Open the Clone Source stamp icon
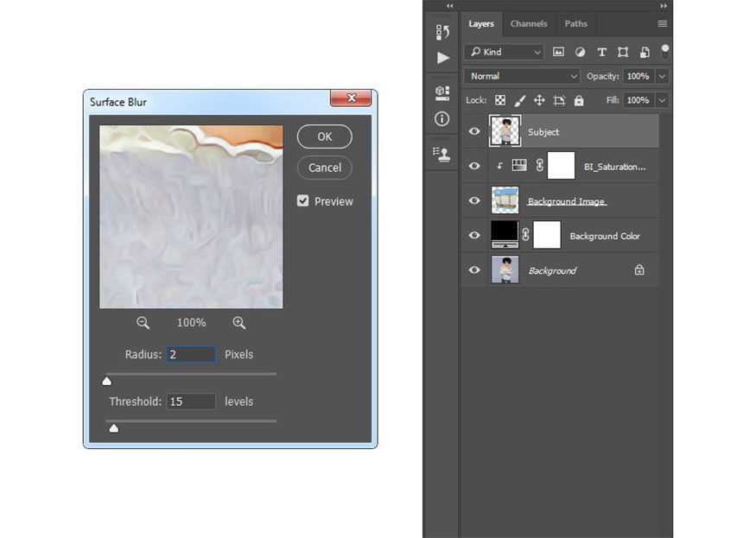The width and height of the screenshot is (756, 538). coord(442,154)
